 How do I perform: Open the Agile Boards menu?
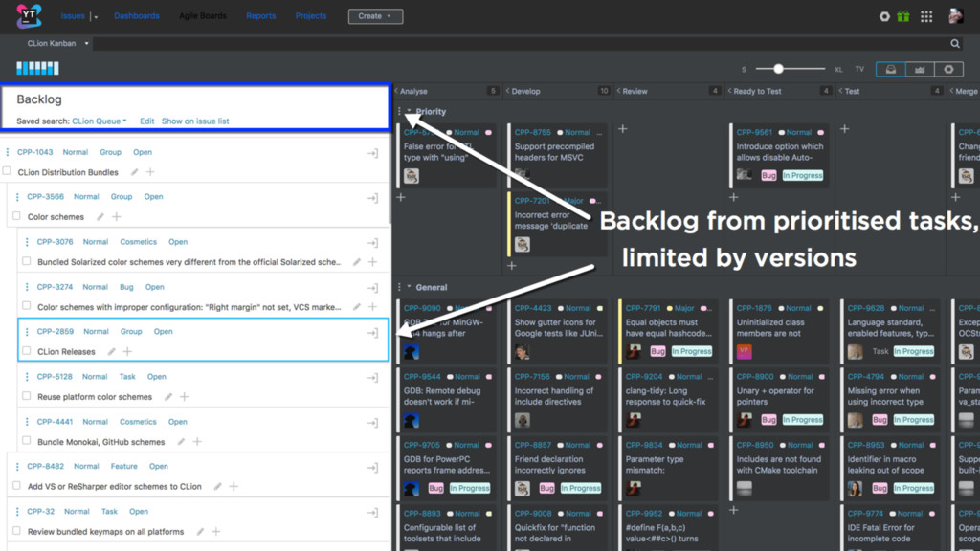point(203,16)
